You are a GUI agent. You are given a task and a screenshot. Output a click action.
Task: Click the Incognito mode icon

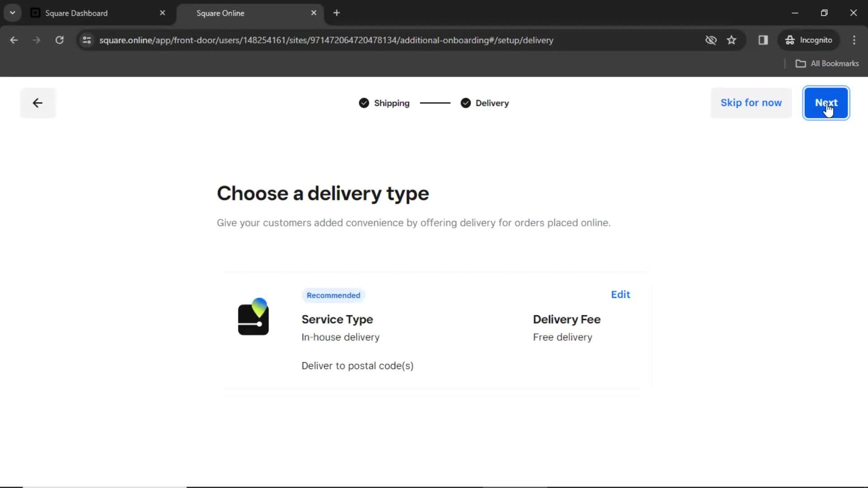[789, 40]
